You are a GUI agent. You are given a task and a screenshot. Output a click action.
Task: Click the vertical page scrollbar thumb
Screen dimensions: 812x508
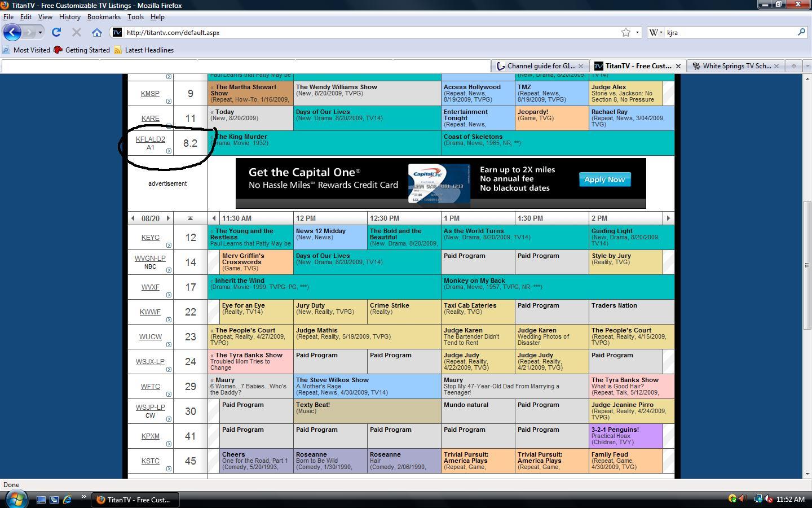[807, 265]
